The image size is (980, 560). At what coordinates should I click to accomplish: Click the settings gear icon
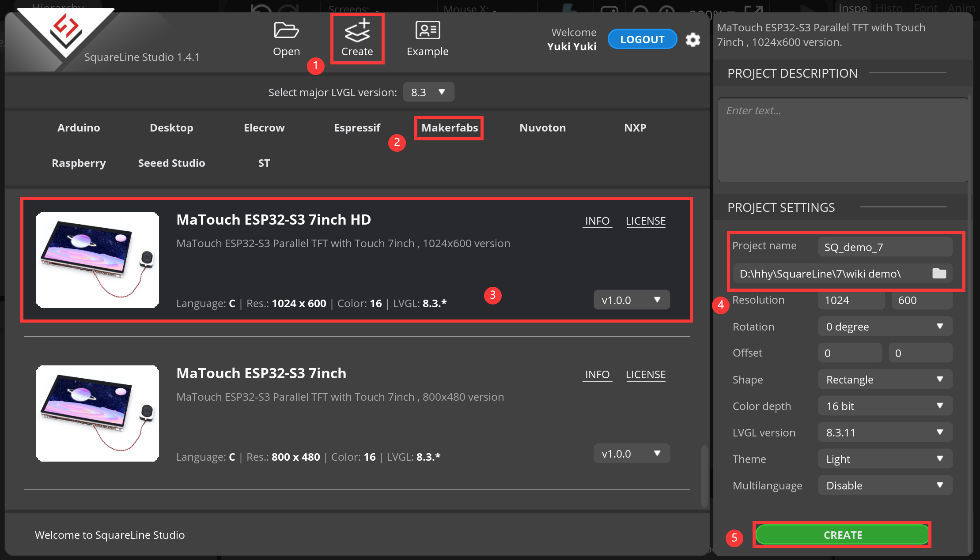pos(693,38)
